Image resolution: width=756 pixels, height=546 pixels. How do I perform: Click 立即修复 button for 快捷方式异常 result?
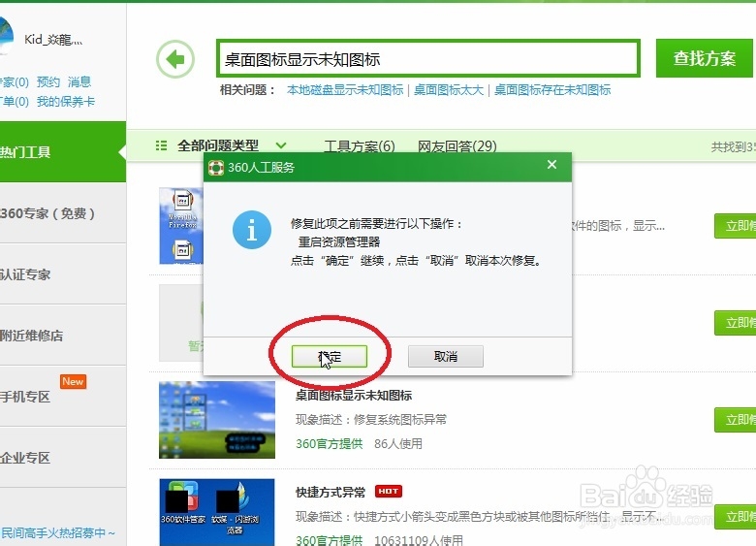[735, 517]
